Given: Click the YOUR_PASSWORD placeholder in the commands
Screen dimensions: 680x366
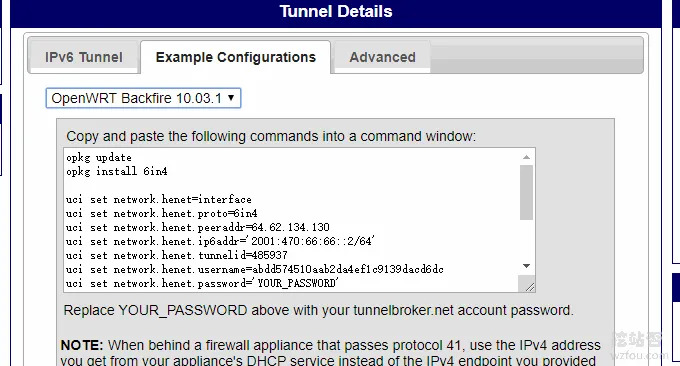Looking at the screenshot, I should tap(297, 283).
